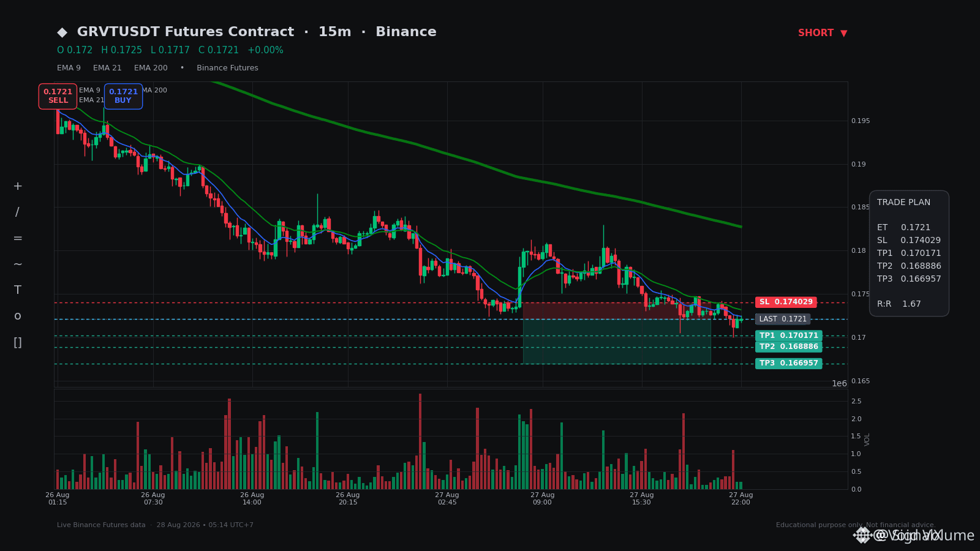This screenshot has height=551, width=980.
Task: Select the text T tool
Action: [x=18, y=290]
